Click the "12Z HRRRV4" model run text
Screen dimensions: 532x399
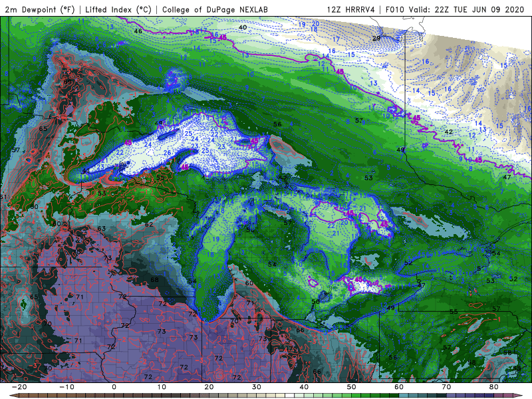(351, 9)
